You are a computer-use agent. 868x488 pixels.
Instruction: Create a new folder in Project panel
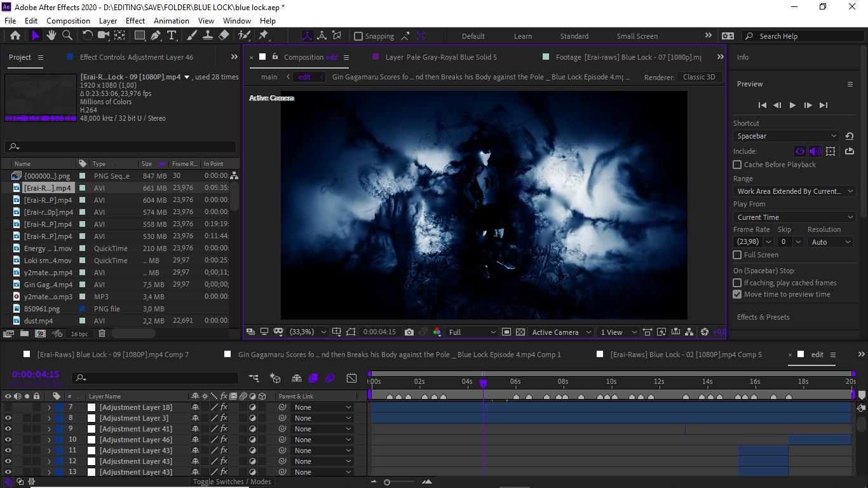click(x=24, y=333)
